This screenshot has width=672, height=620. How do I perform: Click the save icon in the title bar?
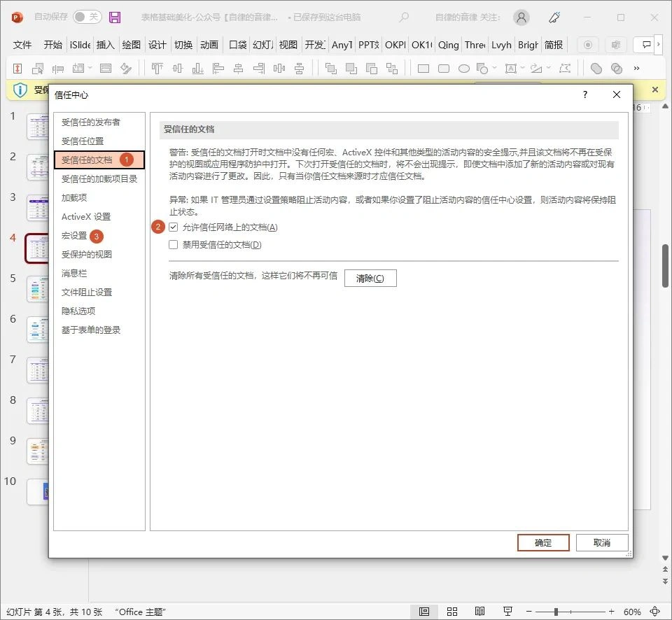115,17
